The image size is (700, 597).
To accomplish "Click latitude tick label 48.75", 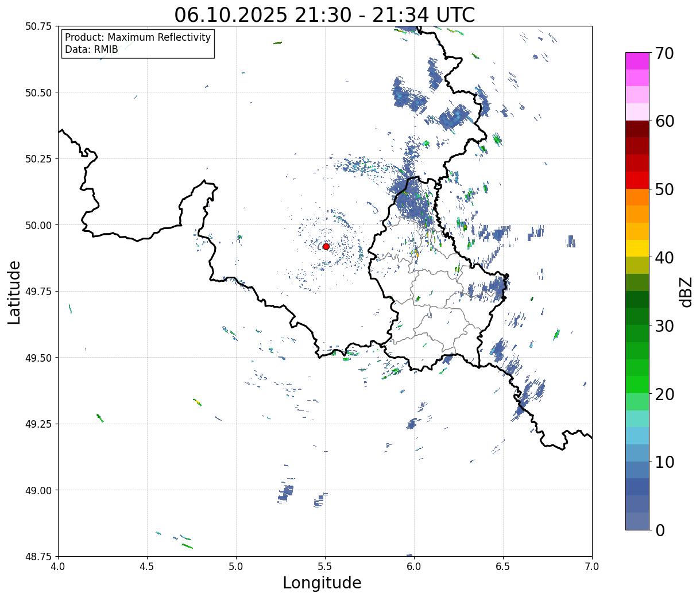I will tap(38, 556).
